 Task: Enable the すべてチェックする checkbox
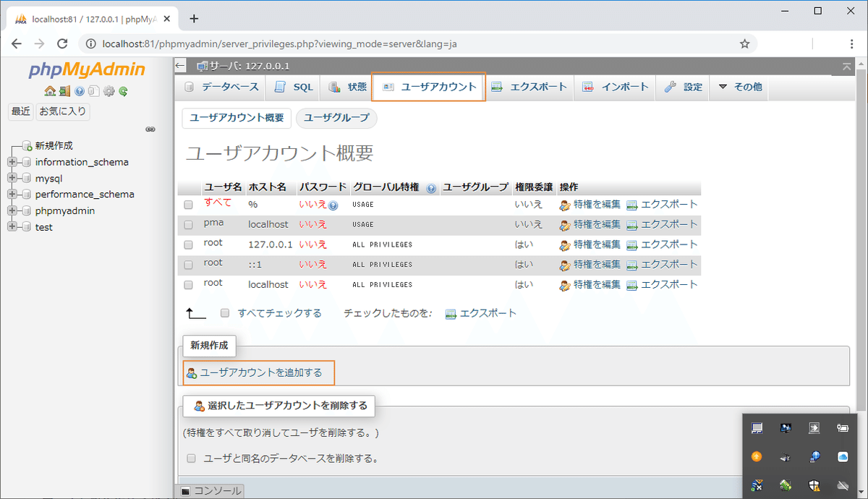click(225, 313)
